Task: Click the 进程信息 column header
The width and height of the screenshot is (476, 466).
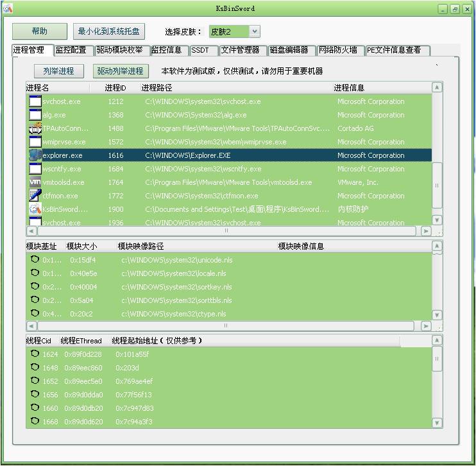Action: (x=382, y=88)
